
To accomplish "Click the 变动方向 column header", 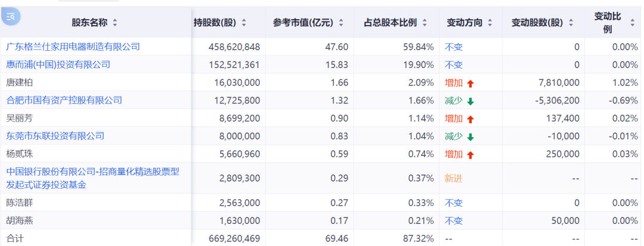I will click(465, 23).
